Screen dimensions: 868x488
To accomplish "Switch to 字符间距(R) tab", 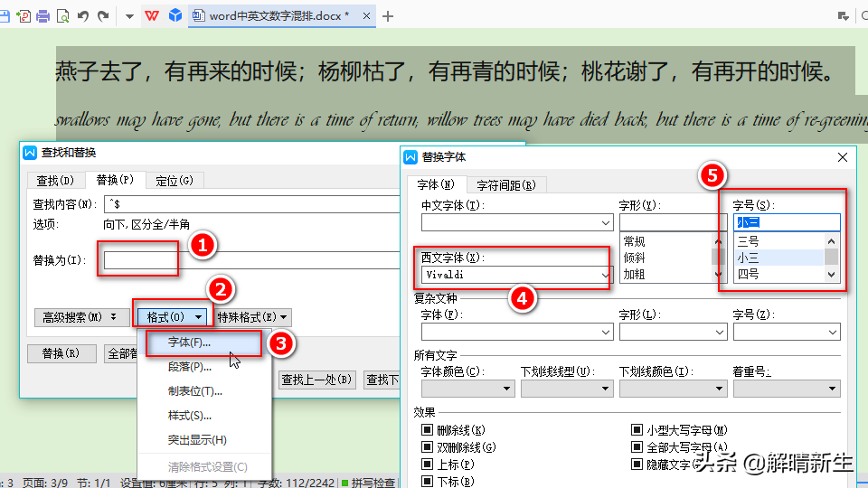I will point(506,184).
